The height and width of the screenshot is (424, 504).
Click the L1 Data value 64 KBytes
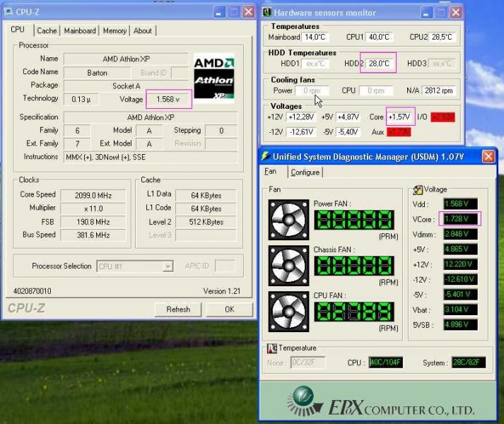[x=206, y=196]
